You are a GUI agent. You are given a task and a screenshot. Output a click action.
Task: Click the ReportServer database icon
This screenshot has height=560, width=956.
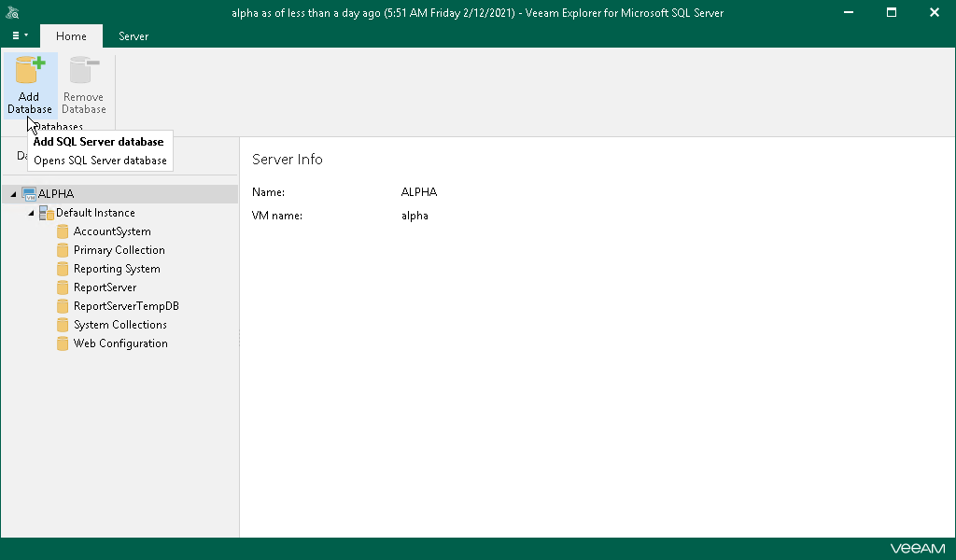tap(63, 287)
